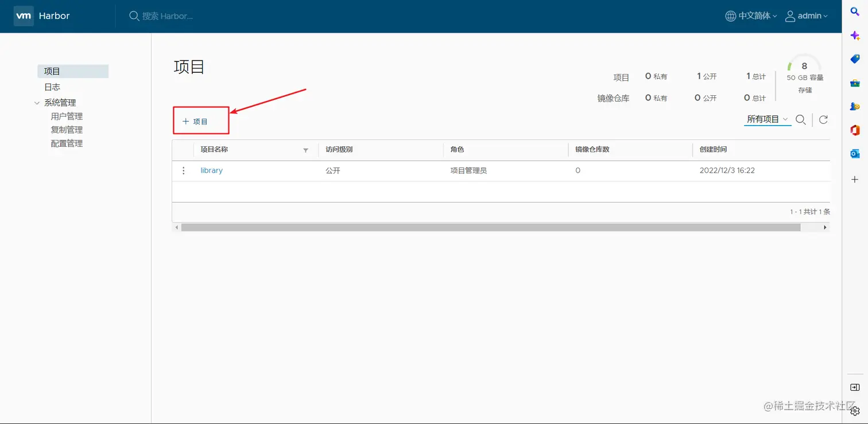The width and height of the screenshot is (868, 424).
Task: Click the 2022/12/3 16:22 creation time cell
Action: click(727, 171)
